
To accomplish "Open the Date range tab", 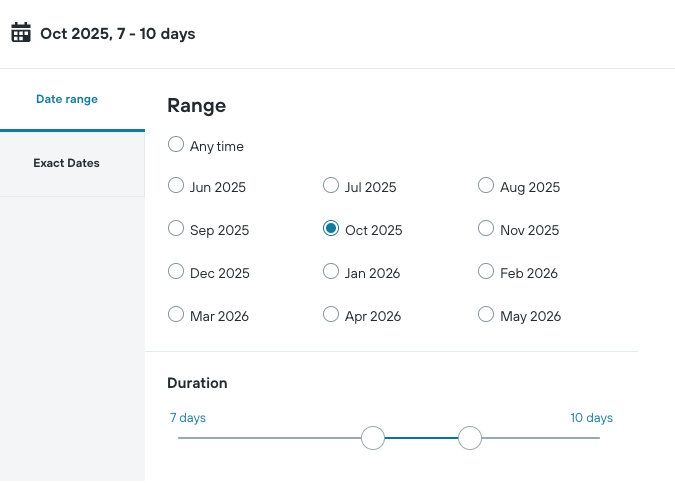I will [x=67, y=99].
